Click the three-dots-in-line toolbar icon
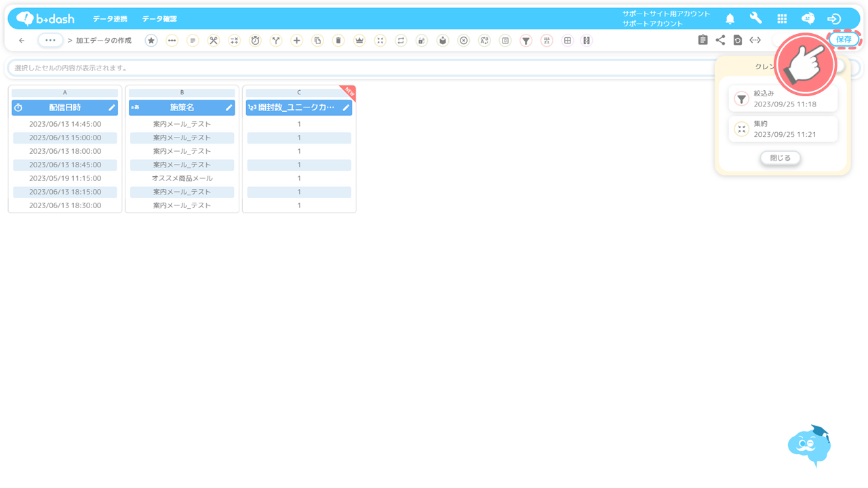 [x=172, y=41]
